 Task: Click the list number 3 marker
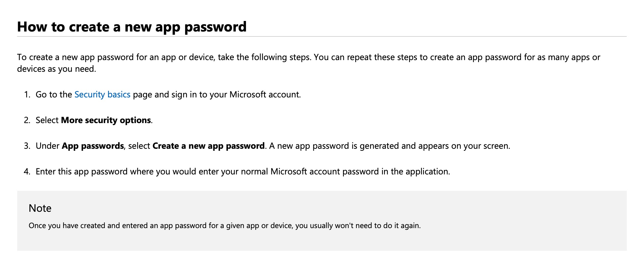tap(27, 146)
